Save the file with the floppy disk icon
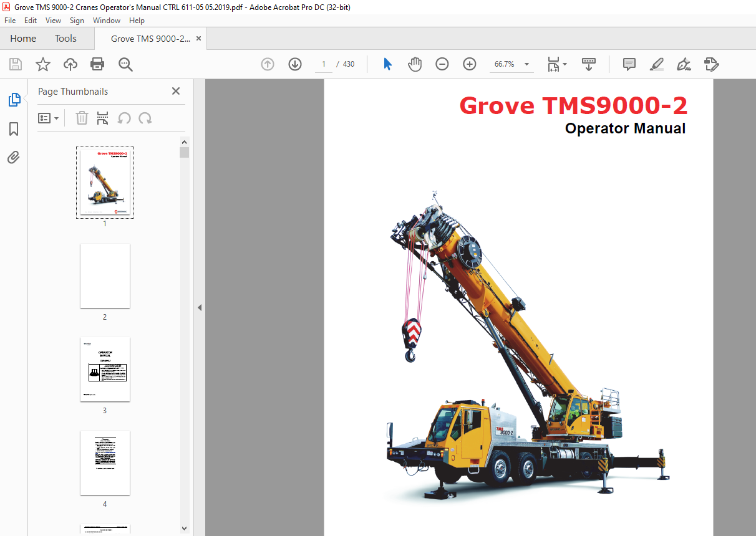 tap(16, 64)
